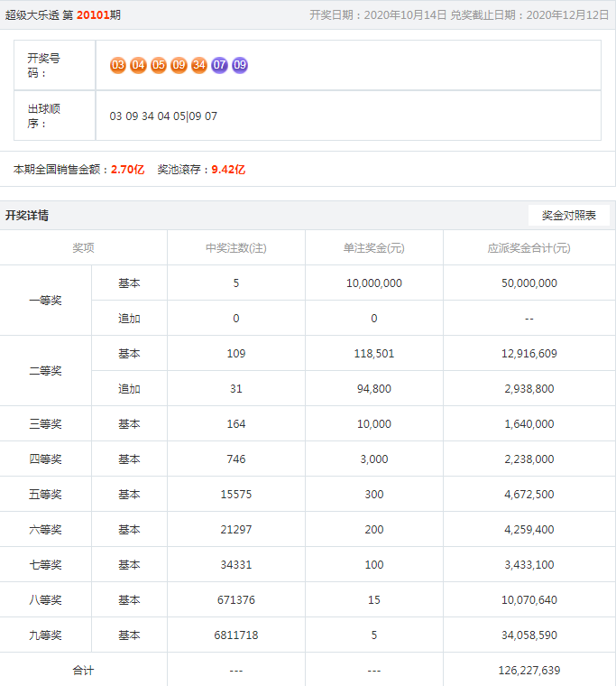Click the orange ball numbered 04
Screen dimensions: 616x686
(138, 65)
